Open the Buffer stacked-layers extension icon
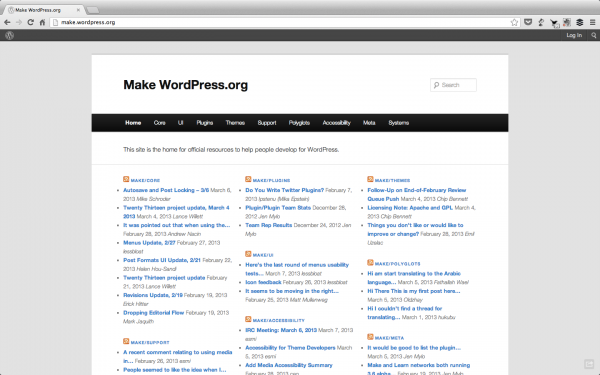This screenshot has width=600, height=375. coord(580,23)
